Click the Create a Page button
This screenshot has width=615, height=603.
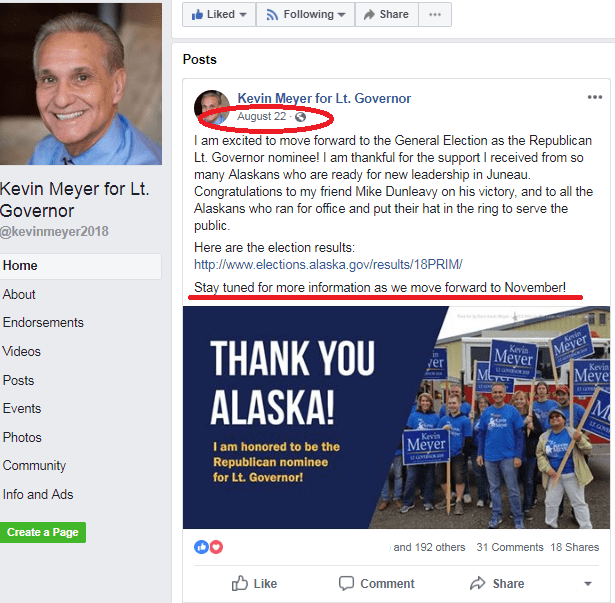coord(43,532)
